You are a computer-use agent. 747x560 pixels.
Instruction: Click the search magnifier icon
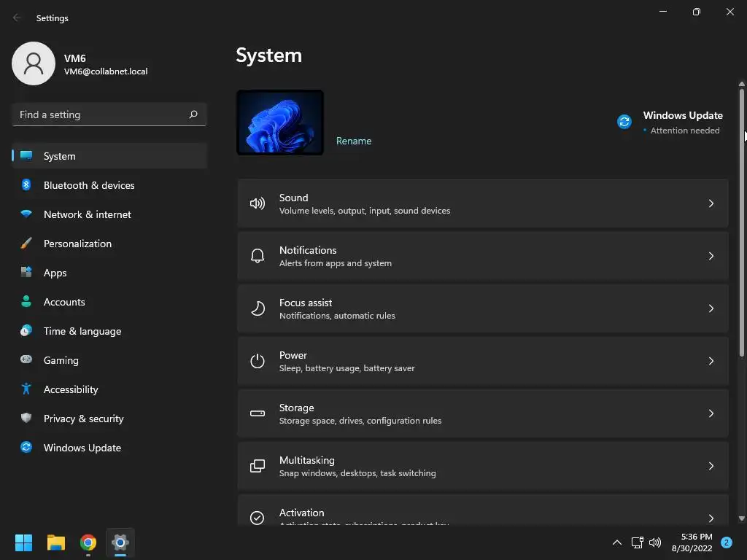(x=193, y=114)
